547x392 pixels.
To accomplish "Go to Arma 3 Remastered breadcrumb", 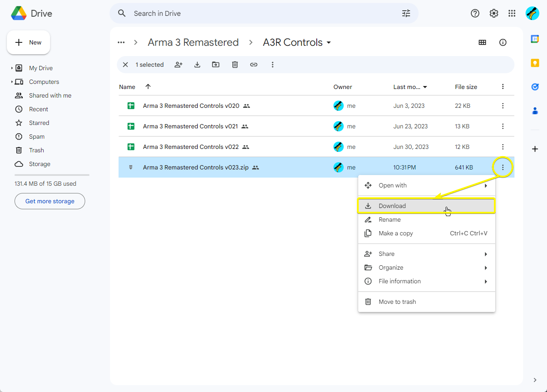I will point(193,42).
